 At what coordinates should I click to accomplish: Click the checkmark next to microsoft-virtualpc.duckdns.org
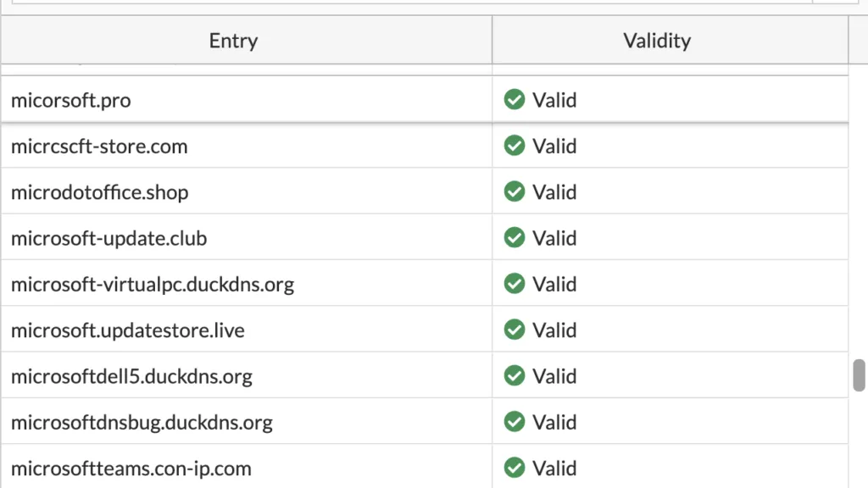pyautogui.click(x=515, y=284)
